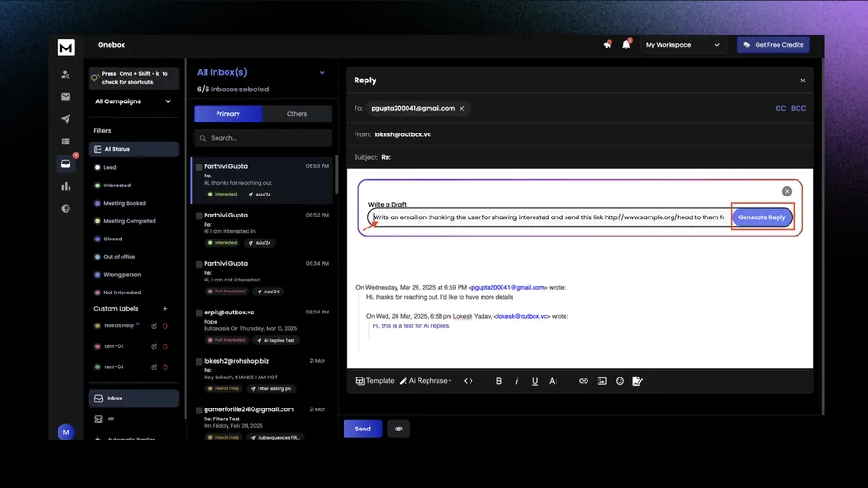Screen dimensions: 868x488
Task: Open the user avatar M at bottom
Action: point(66,432)
